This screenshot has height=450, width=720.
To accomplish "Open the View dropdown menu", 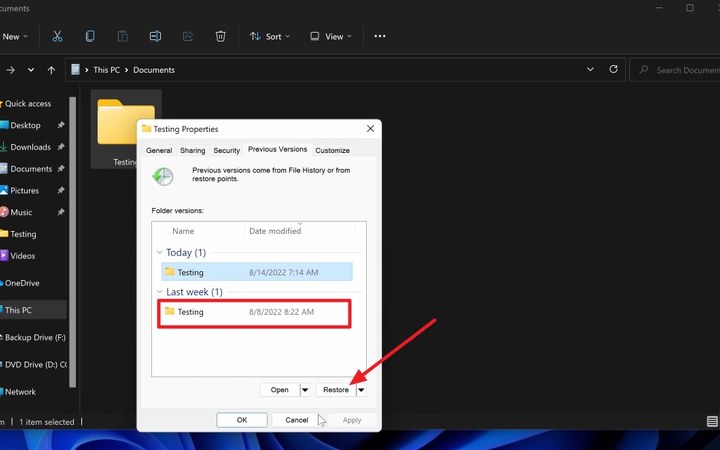I will [x=331, y=36].
